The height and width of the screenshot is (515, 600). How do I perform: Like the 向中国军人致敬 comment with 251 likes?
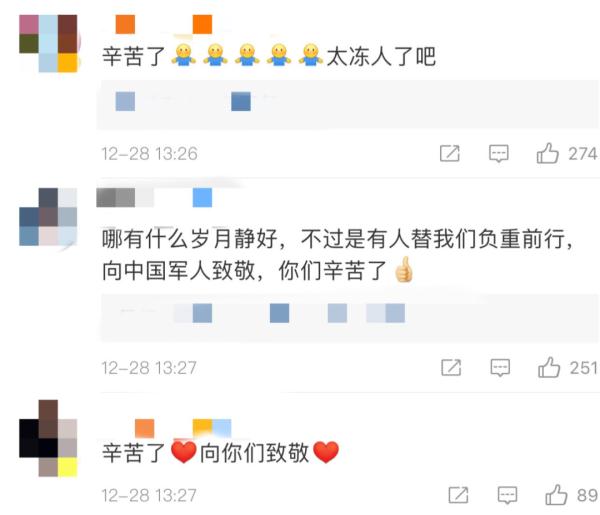coord(549,367)
